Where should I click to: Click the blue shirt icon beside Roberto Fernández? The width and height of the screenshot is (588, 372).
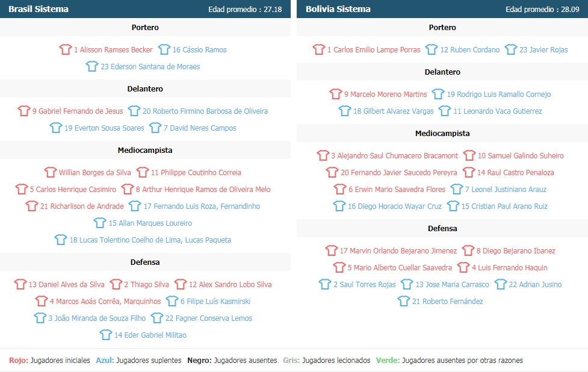click(x=403, y=301)
